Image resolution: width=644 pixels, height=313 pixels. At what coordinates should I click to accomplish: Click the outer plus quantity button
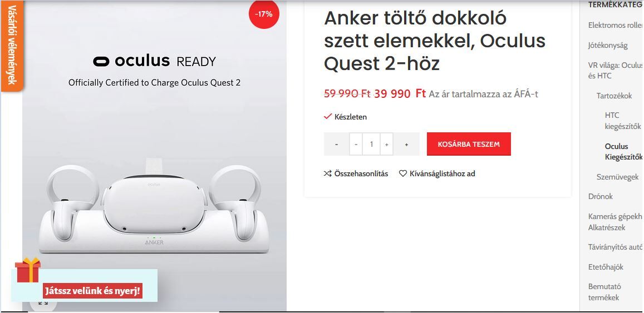tap(406, 144)
